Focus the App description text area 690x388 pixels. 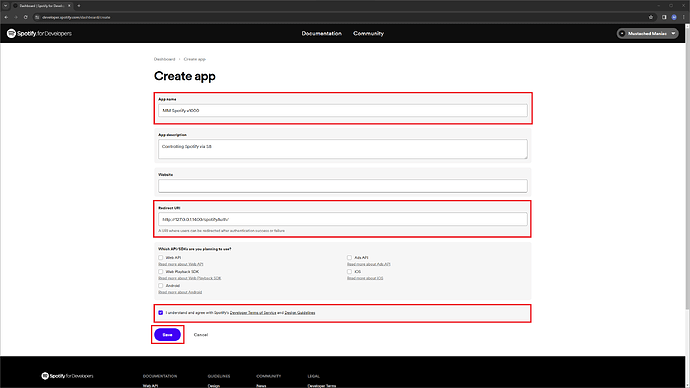coord(342,149)
